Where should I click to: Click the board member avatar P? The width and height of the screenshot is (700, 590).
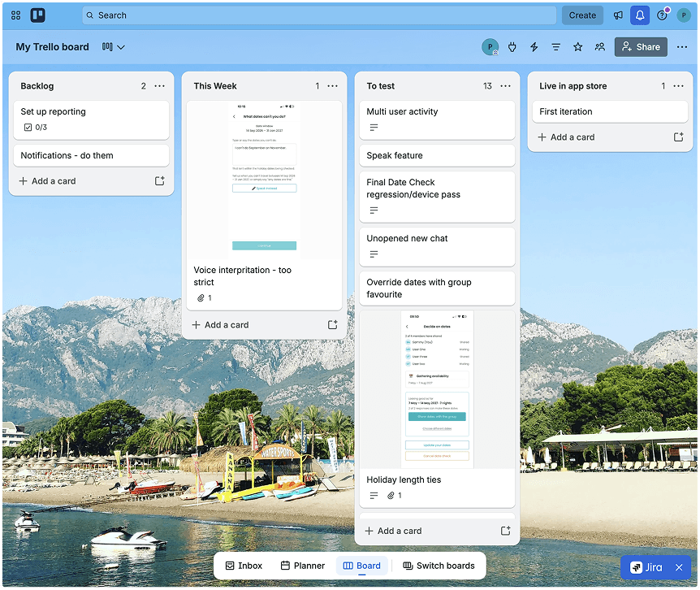point(490,47)
